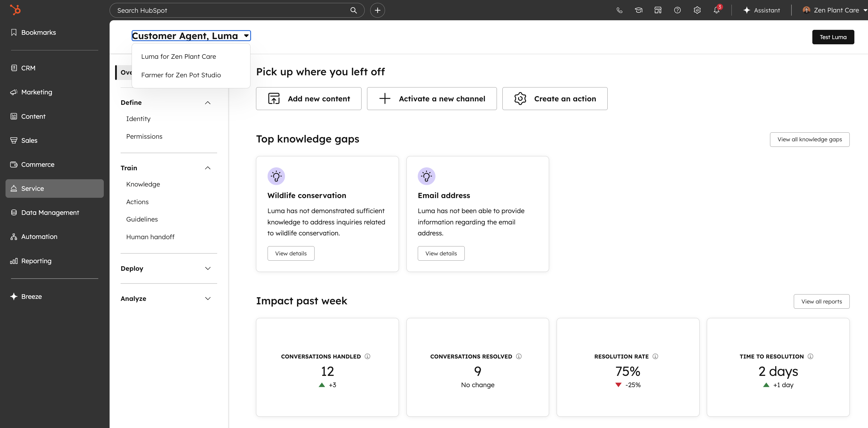The image size is (868, 428).
Task: Open the calling phone icon
Action: (x=619, y=10)
